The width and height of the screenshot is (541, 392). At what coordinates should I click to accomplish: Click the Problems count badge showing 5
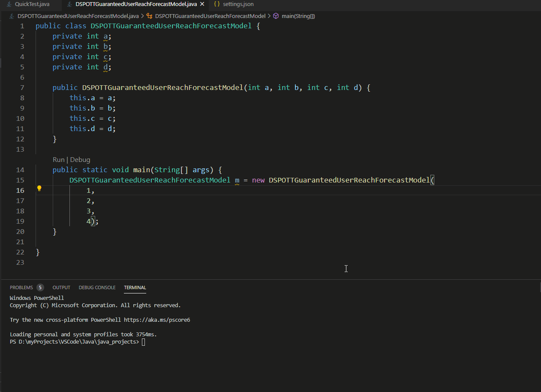(40, 287)
